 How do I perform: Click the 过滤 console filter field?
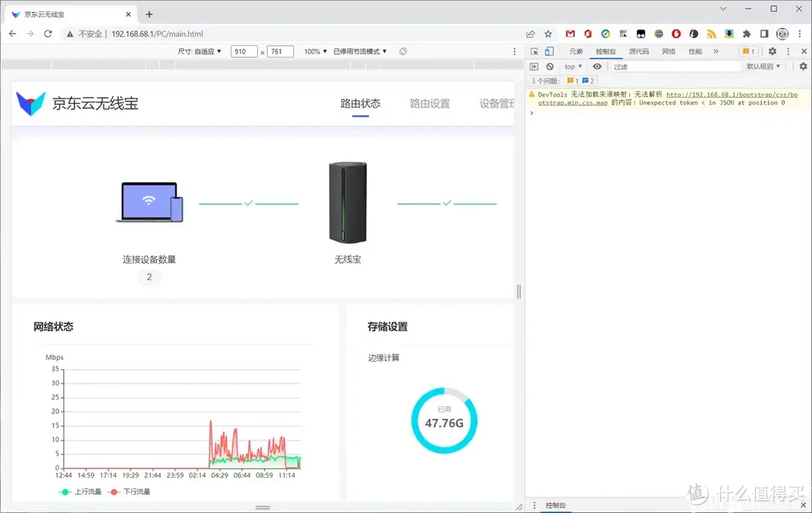[x=674, y=66]
